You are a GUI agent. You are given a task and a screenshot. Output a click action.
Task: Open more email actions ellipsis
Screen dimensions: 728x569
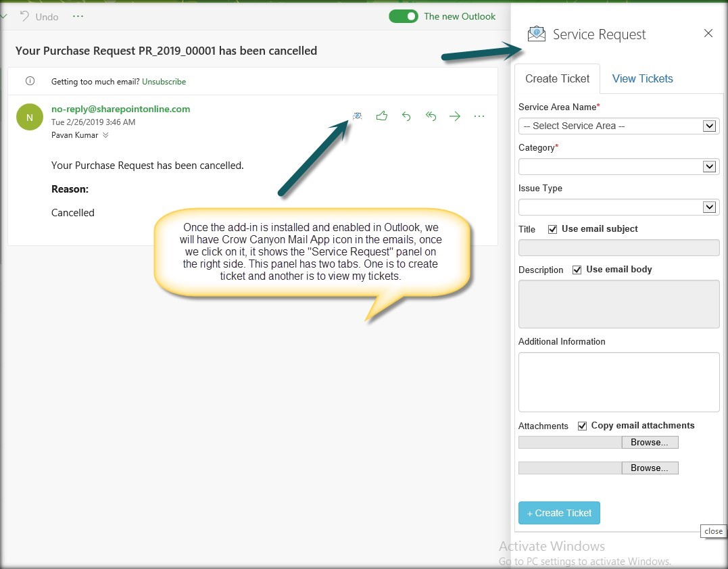tap(479, 116)
